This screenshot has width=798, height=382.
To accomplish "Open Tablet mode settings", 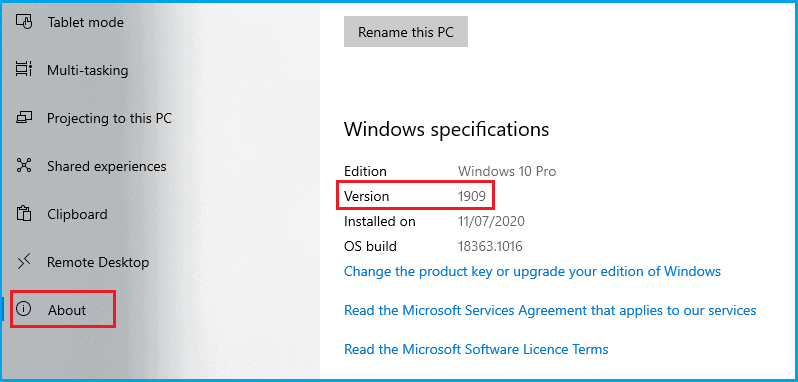I will pyautogui.click(x=86, y=22).
